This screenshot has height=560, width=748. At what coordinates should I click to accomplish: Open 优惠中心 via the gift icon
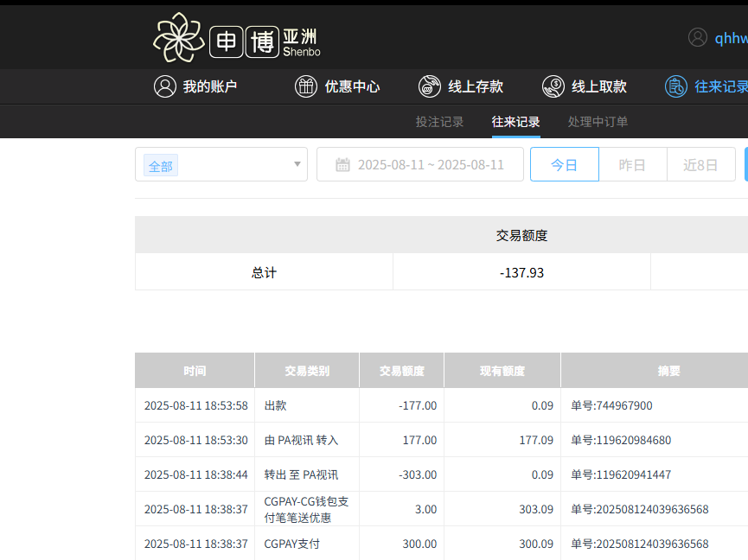tap(306, 86)
